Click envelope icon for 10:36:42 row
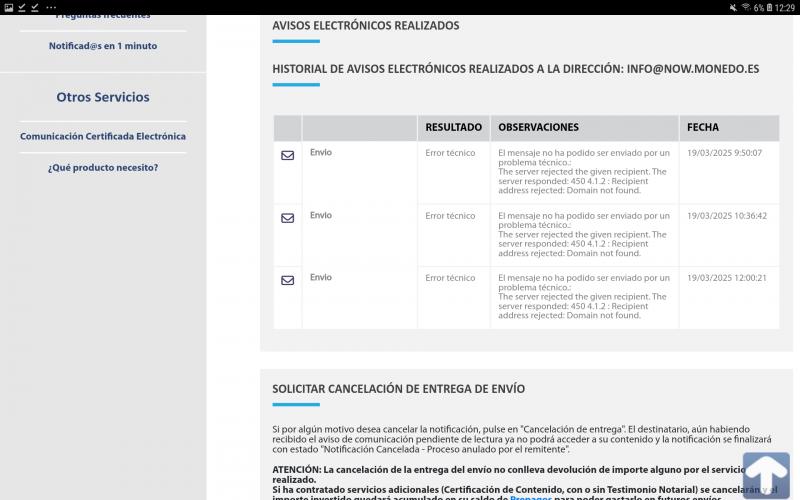The width and height of the screenshot is (800, 500). click(287, 218)
